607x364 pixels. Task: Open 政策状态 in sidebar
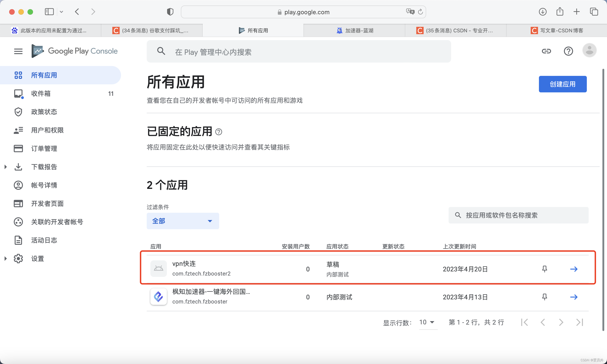(60, 112)
